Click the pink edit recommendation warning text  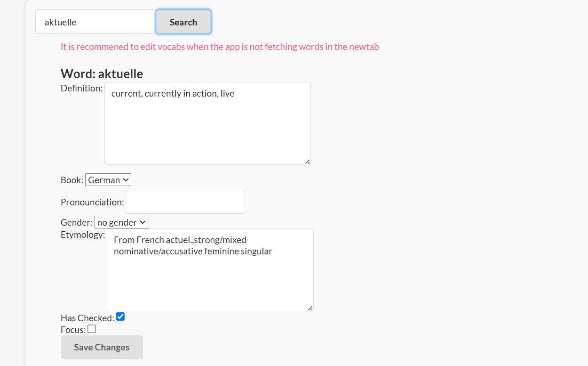220,47
